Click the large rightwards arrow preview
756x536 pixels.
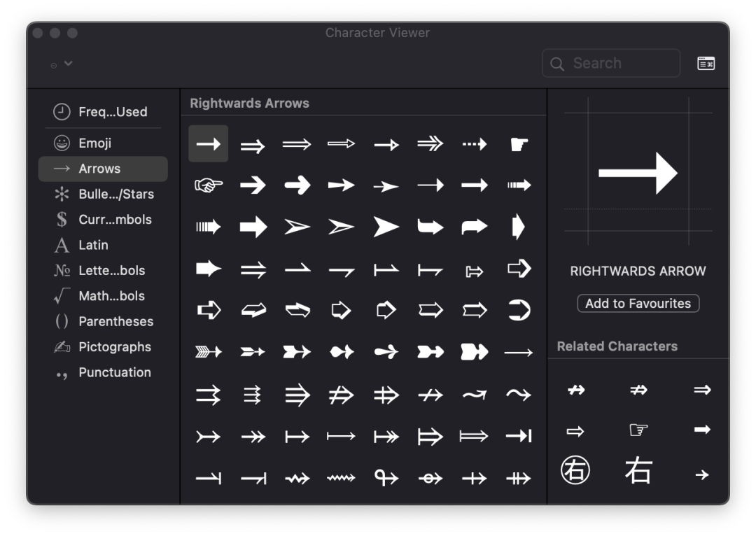click(x=638, y=173)
